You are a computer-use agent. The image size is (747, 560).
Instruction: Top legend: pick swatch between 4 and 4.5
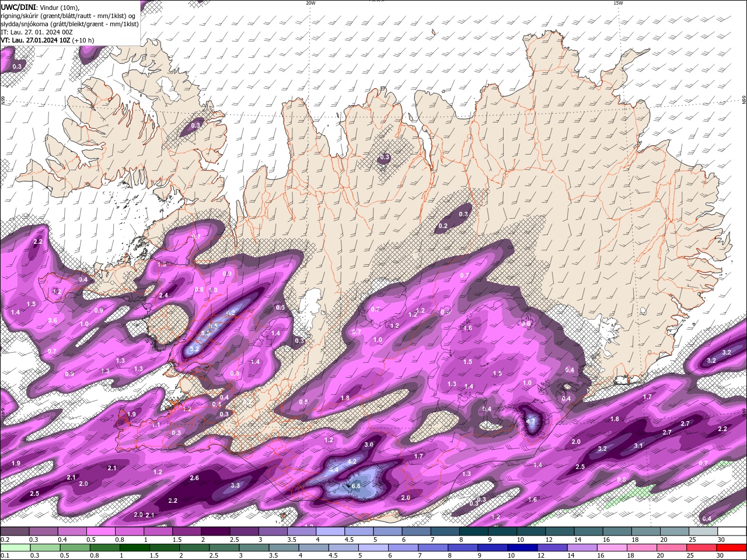point(330,531)
